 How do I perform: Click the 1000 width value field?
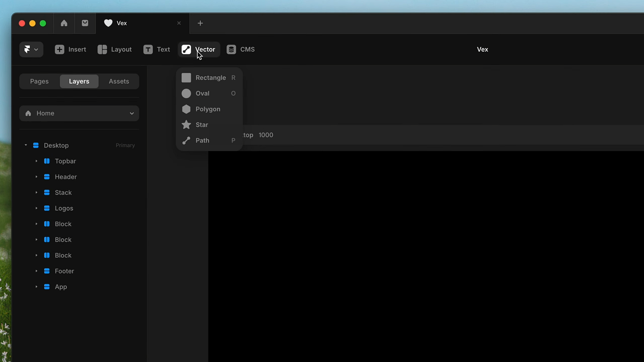pyautogui.click(x=266, y=135)
